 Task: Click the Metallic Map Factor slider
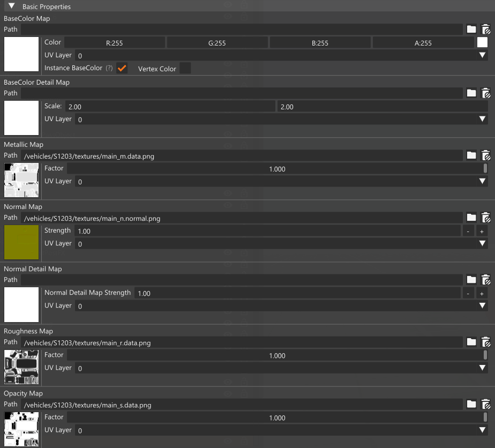[x=277, y=169]
